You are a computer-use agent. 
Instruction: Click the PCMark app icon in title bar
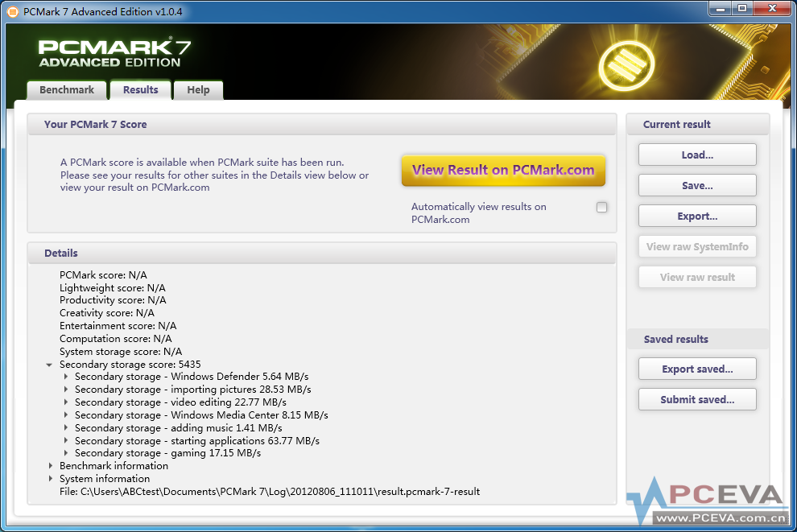[12, 11]
